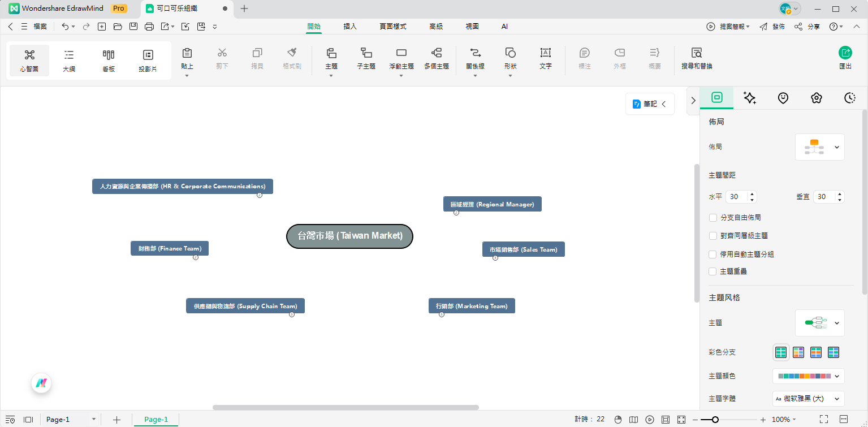Switch to the Insert (插入) tab
The image size is (868, 427).
[x=349, y=27]
